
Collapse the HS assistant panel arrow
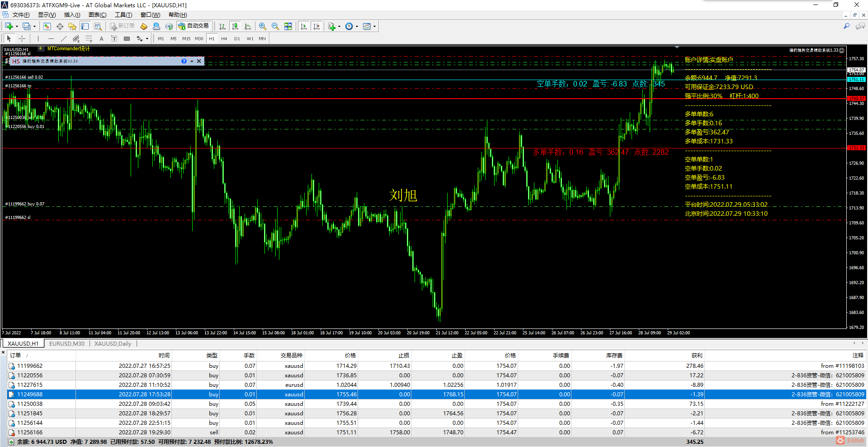point(192,61)
